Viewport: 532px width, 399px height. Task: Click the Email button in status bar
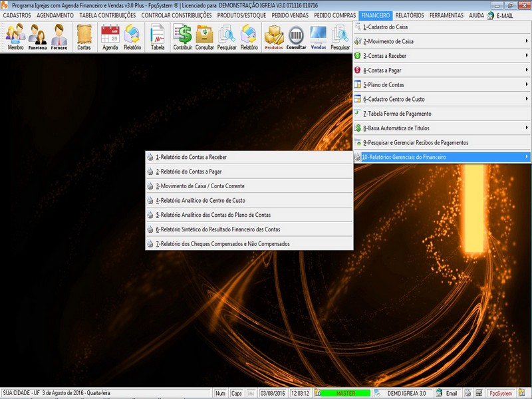point(448,393)
